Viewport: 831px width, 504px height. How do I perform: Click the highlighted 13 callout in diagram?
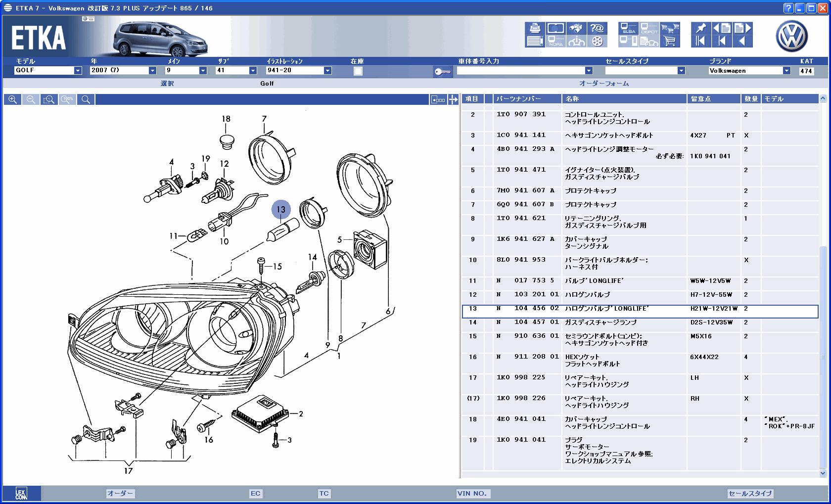(x=281, y=210)
